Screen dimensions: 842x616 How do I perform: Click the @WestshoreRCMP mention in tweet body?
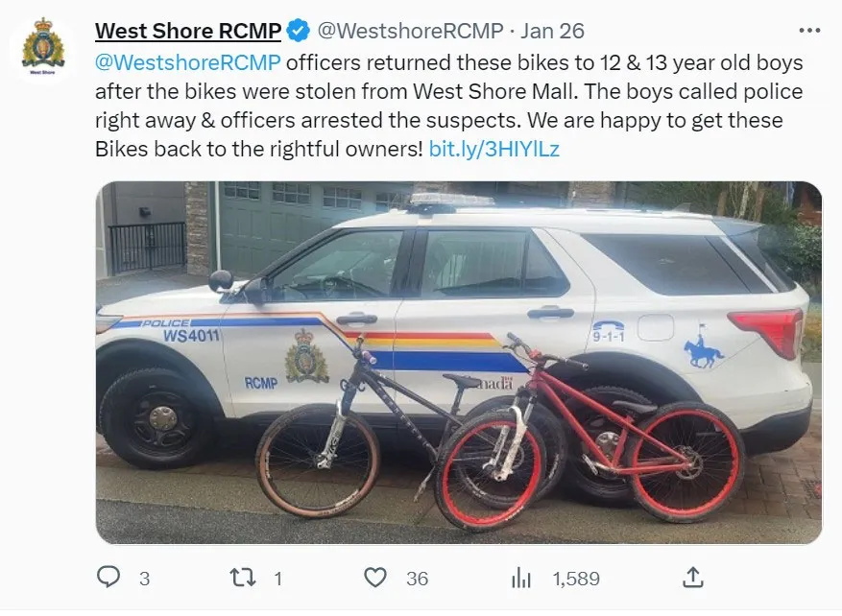(188, 62)
